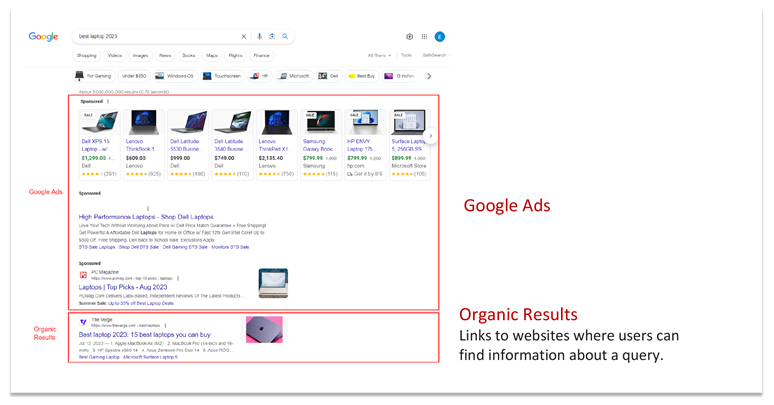Clear the search box with the X icon

(x=244, y=36)
